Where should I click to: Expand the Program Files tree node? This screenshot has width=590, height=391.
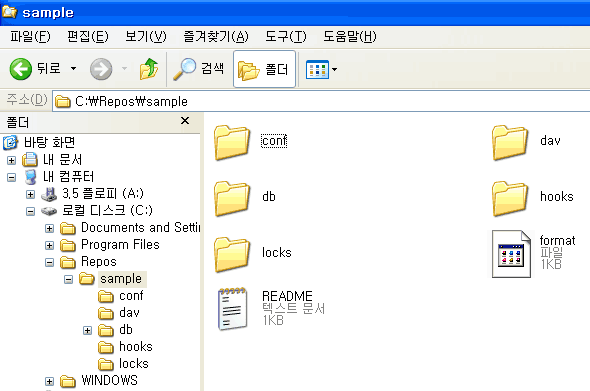click(x=49, y=245)
